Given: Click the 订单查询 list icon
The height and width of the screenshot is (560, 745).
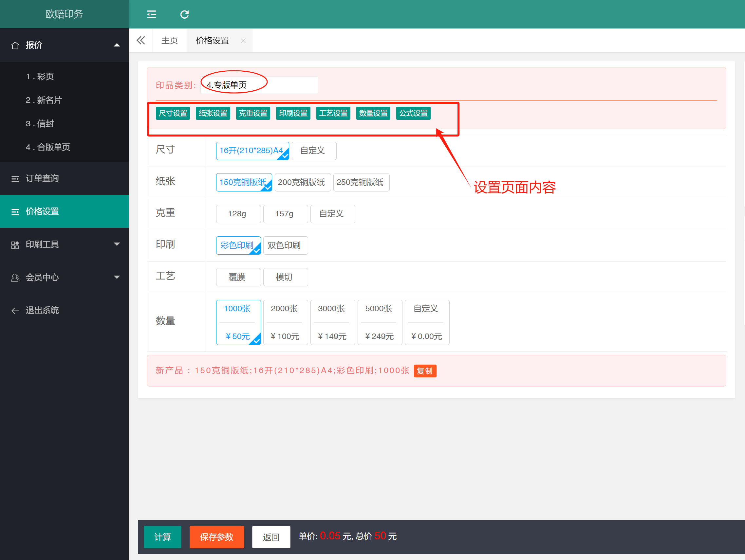Looking at the screenshot, I should pyautogui.click(x=15, y=178).
